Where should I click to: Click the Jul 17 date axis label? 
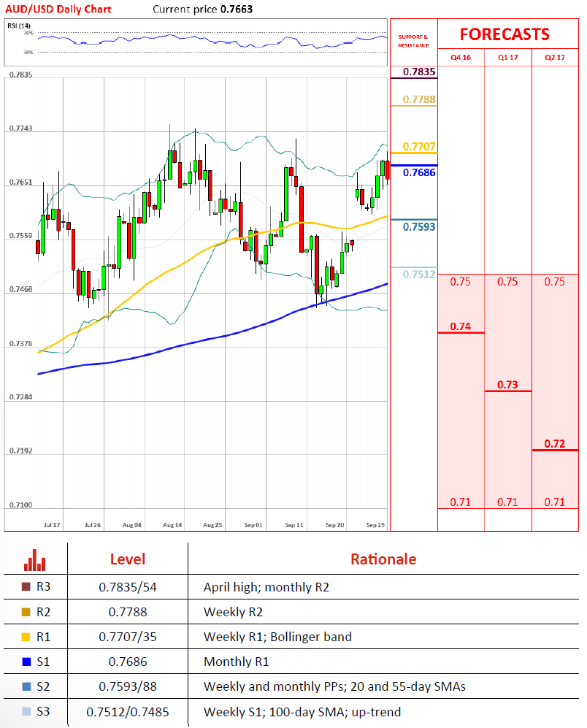[x=52, y=525]
